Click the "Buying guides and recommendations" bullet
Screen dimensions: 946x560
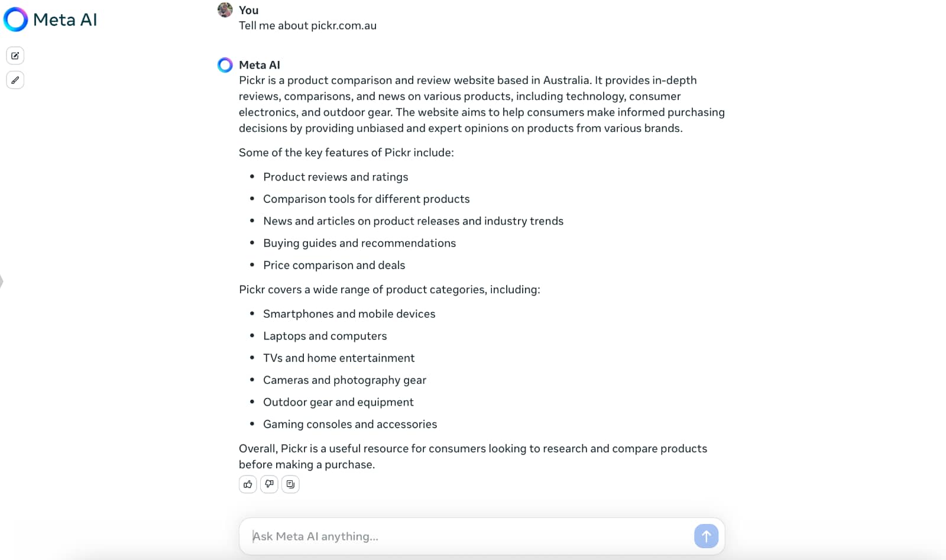(x=359, y=243)
